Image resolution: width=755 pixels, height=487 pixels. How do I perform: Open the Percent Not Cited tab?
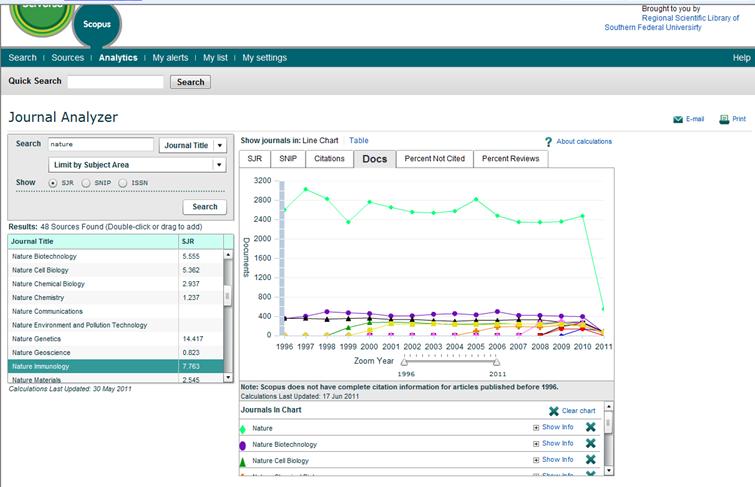[435, 159]
